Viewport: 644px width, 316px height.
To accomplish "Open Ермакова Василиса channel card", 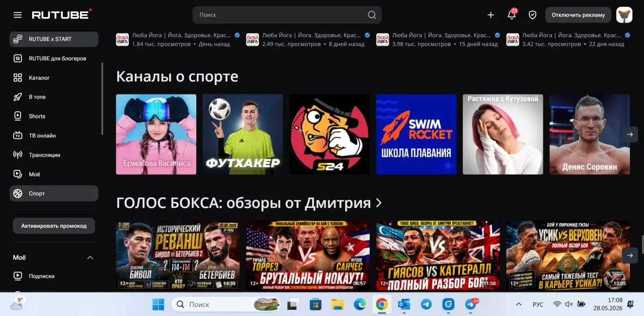I will point(156,134).
